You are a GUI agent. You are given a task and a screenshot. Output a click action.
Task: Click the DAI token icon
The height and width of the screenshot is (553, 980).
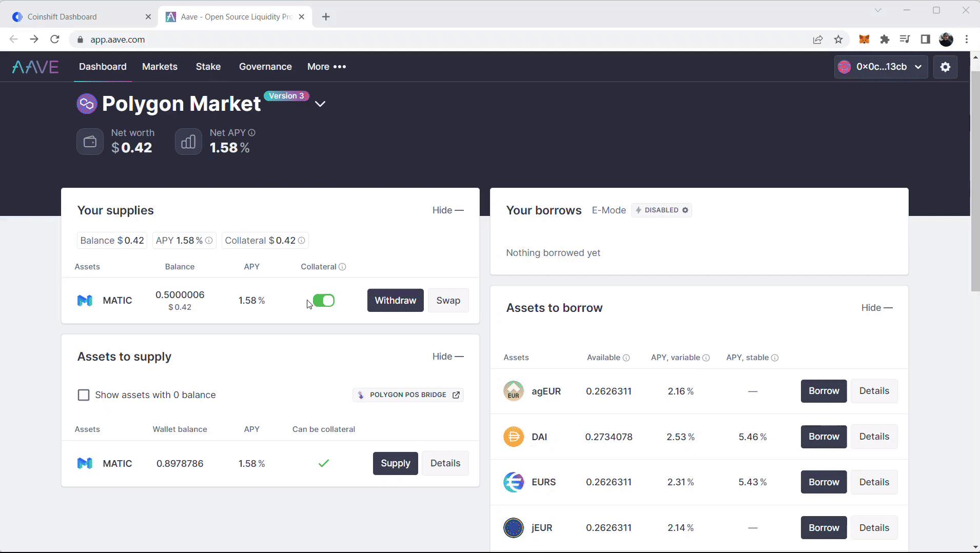(514, 437)
